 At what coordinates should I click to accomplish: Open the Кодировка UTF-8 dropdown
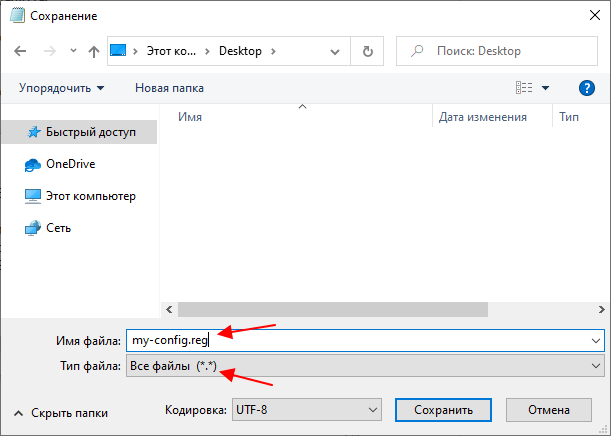307,410
